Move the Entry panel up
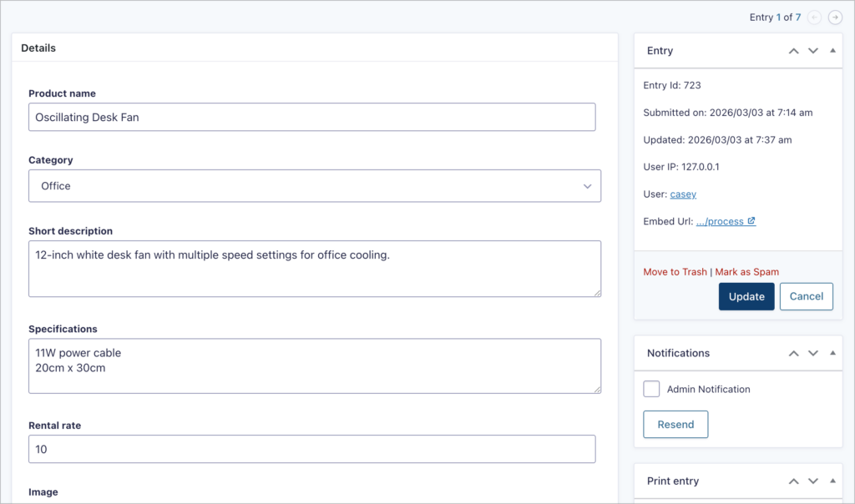This screenshot has width=855, height=504. tap(793, 51)
